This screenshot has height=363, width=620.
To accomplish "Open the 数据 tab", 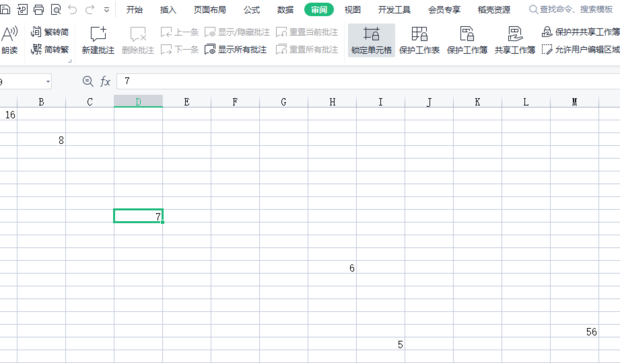I will tap(285, 9).
